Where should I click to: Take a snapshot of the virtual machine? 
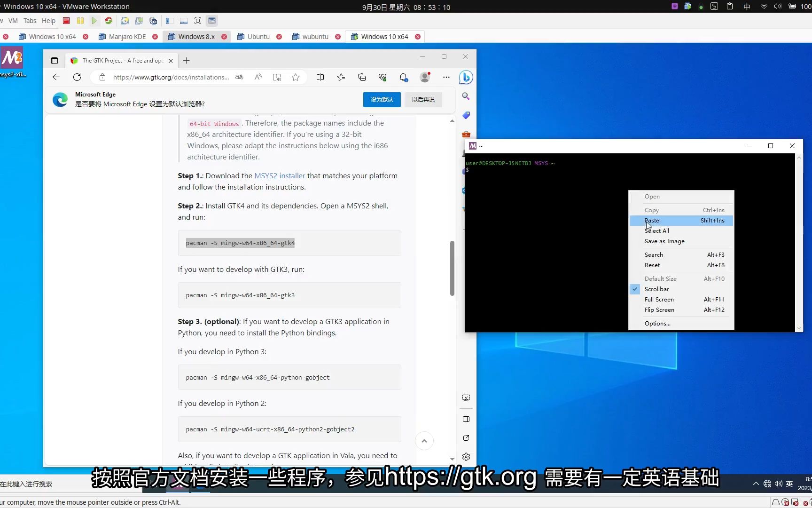(125, 21)
